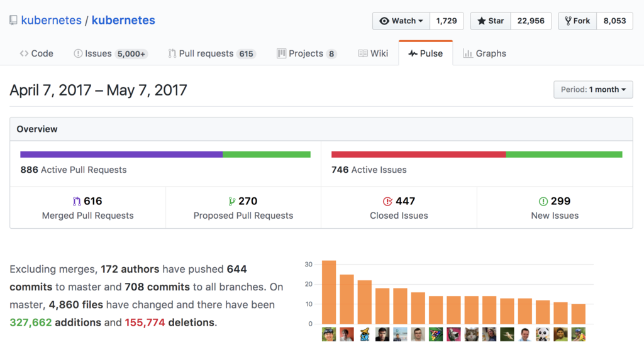
Task: Open the black mage pixel-art avatar
Action: (x=364, y=334)
